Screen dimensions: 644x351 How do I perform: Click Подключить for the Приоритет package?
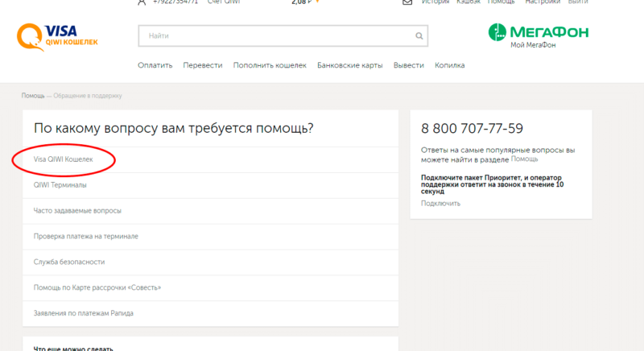pos(440,204)
